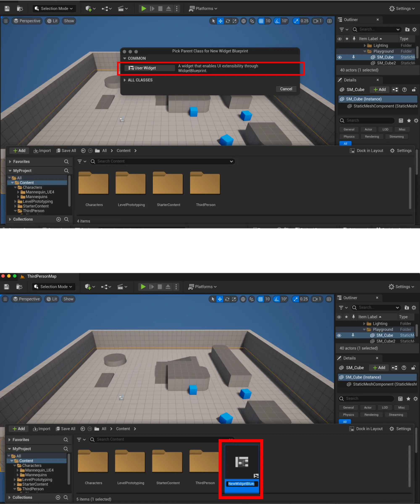Select the rotate transform tool in lower viewport

(x=227, y=299)
